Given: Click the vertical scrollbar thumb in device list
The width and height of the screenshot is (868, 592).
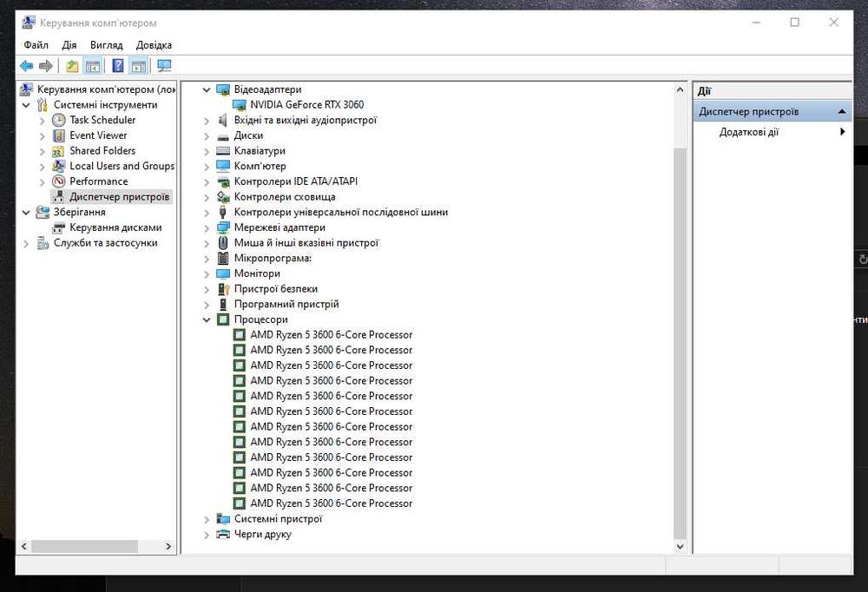Looking at the screenshot, I should (x=680, y=344).
